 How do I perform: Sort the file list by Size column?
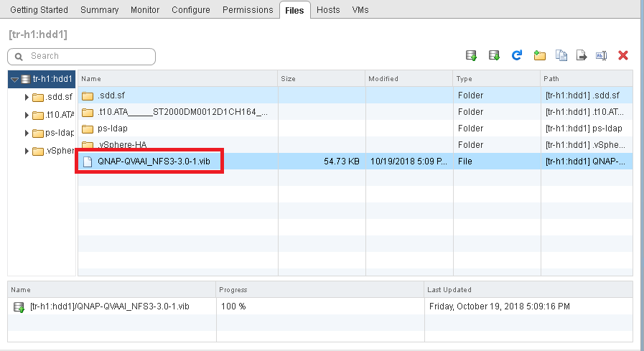click(x=321, y=78)
